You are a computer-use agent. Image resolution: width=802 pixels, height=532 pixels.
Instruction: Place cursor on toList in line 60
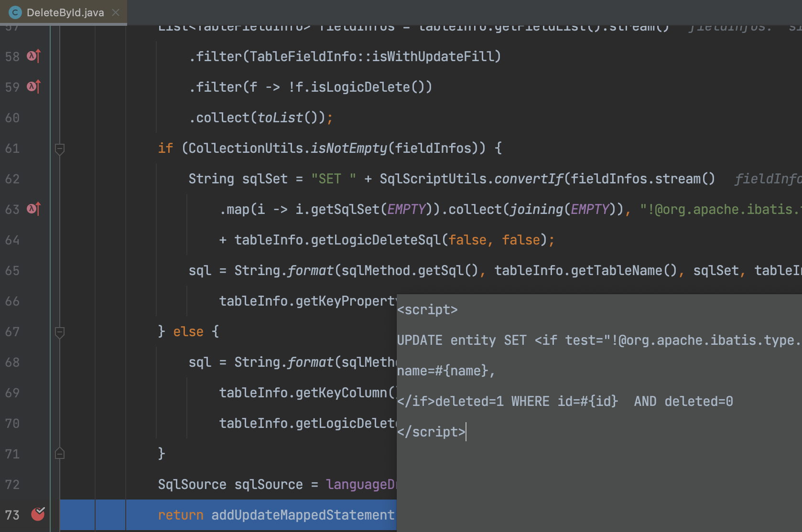tap(280, 118)
